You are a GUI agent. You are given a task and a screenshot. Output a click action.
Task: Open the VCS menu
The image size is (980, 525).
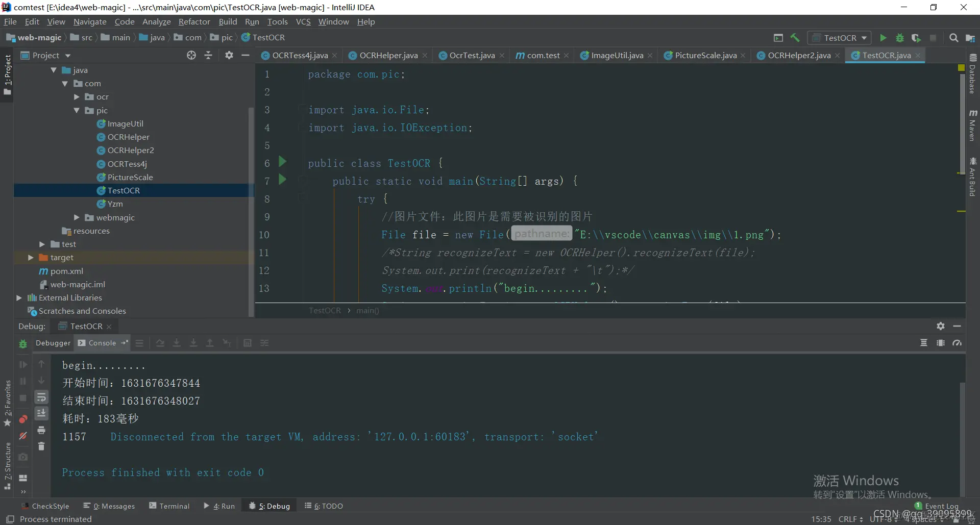click(303, 22)
